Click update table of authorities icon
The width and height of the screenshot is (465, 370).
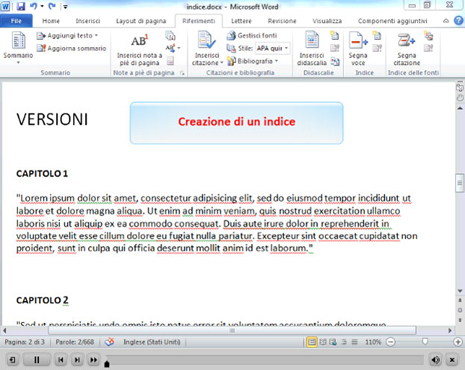click(x=428, y=48)
